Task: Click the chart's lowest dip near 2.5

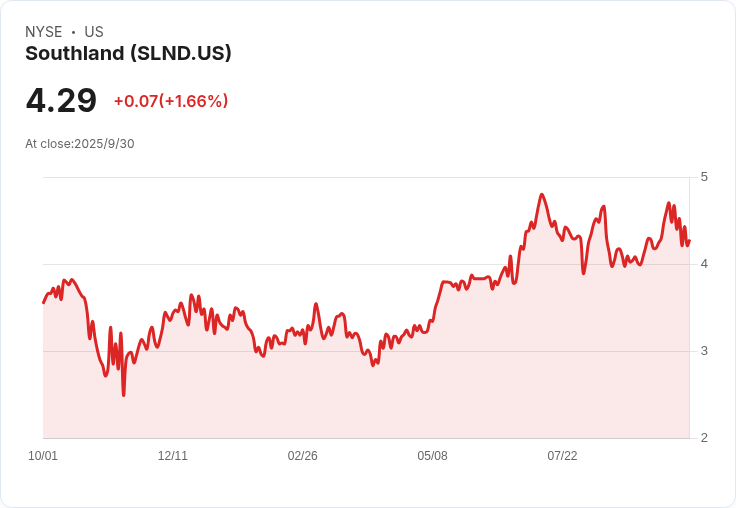Action: pos(123,395)
